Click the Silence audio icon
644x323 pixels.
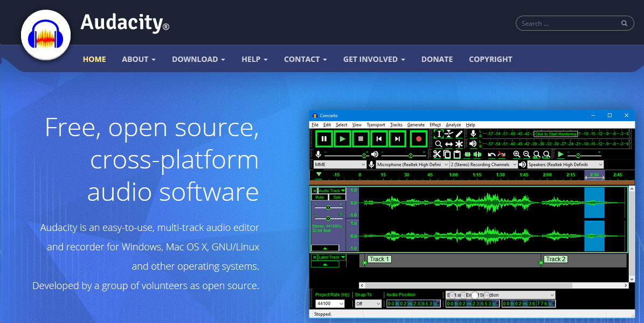tap(477, 155)
